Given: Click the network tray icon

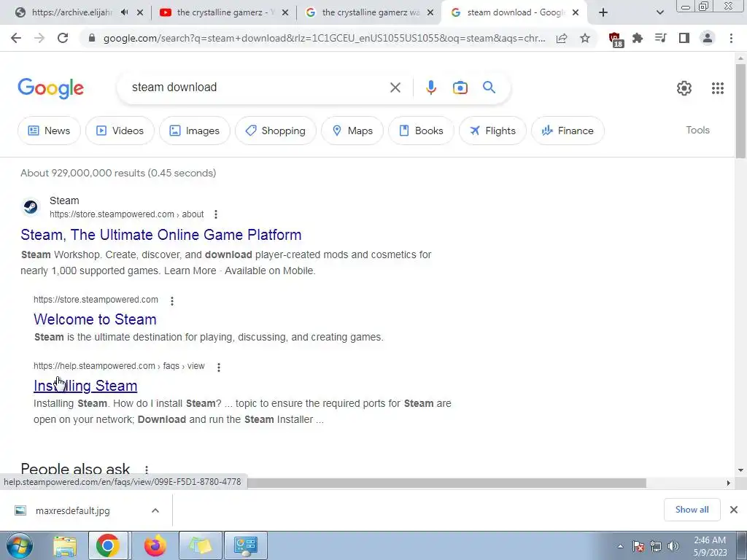Looking at the screenshot, I should point(656,546).
